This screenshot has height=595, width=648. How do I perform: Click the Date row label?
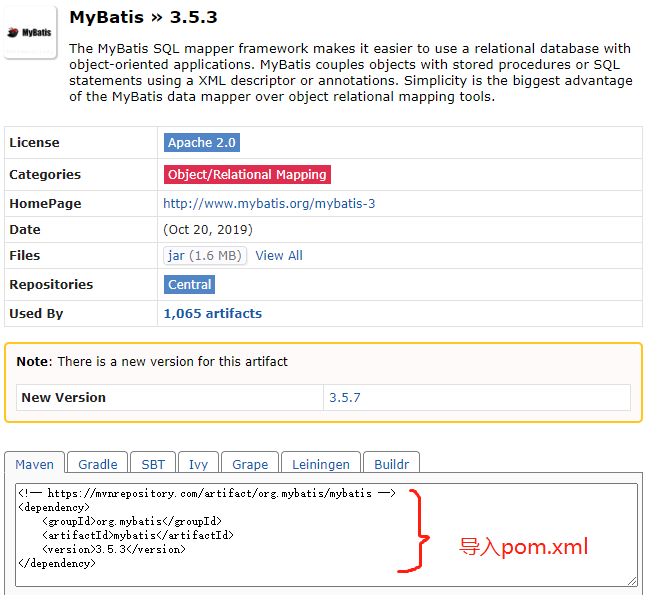[x=25, y=230]
